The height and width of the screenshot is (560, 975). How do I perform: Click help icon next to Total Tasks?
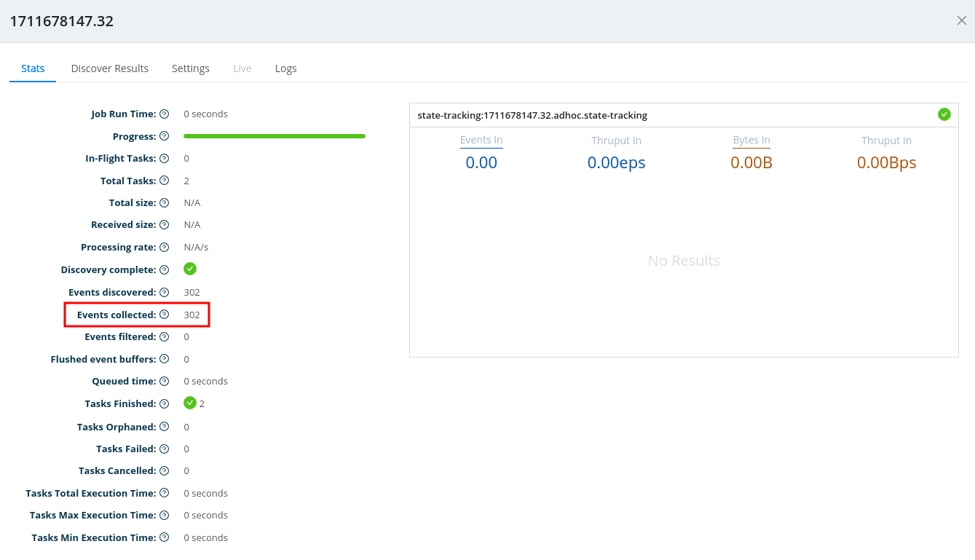[x=165, y=181]
